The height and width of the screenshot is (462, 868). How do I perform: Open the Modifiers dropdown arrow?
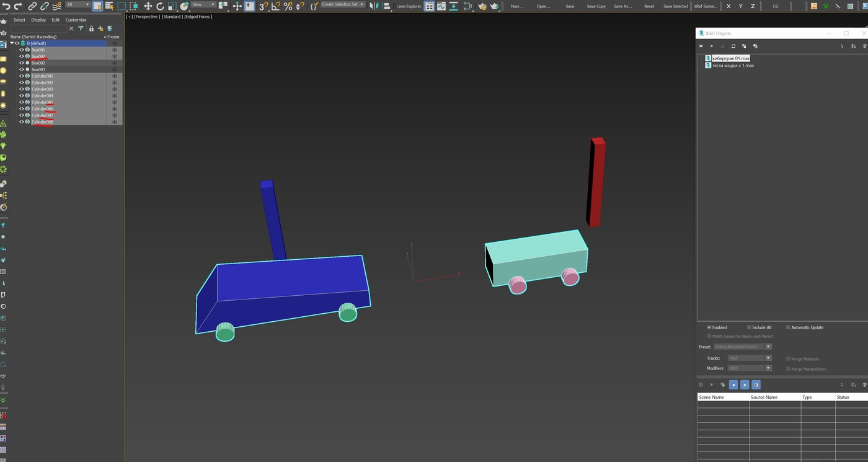coord(768,368)
